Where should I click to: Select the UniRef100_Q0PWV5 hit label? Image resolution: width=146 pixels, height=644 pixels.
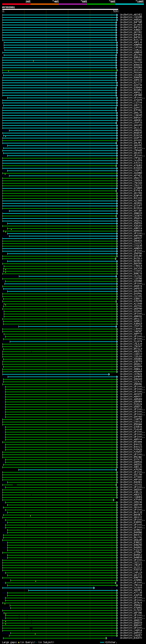coord(131,377)
